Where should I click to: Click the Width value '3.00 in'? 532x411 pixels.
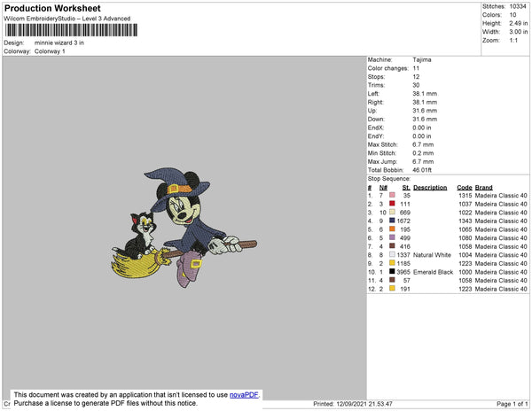[519, 32]
